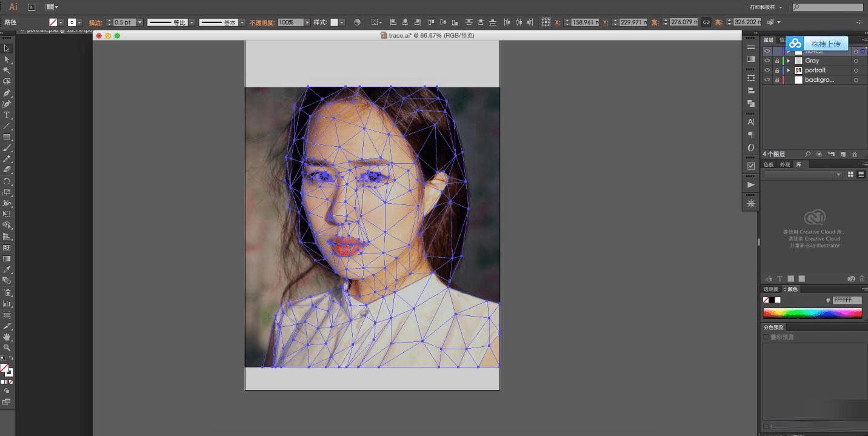Select the Type tool

click(7, 115)
